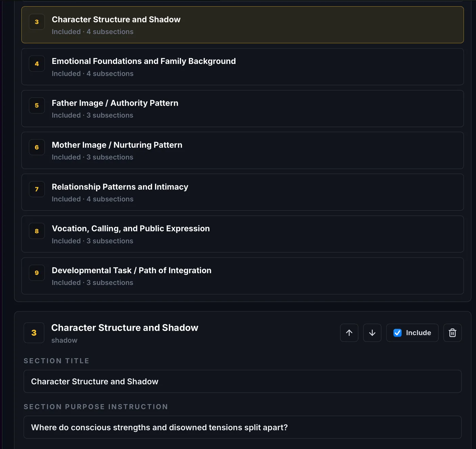This screenshot has width=476, height=449.
Task: Uncheck the Include checkbox
Action: (x=397, y=333)
